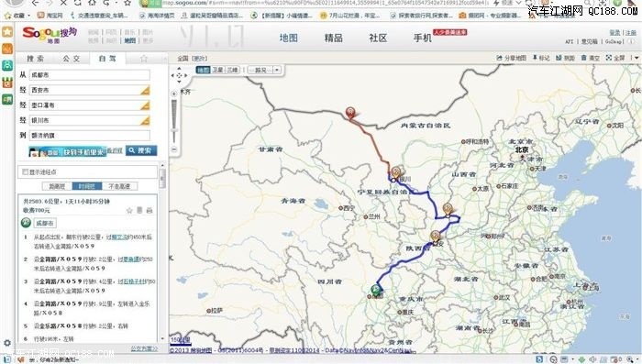Open the 路况 traffic dropdown arrow

[277, 70]
